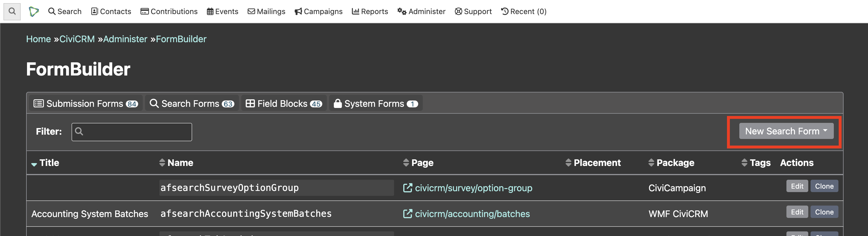Edit the afsearchSurveyOptionGroup form
Screen dimensions: 868x236
(797, 186)
